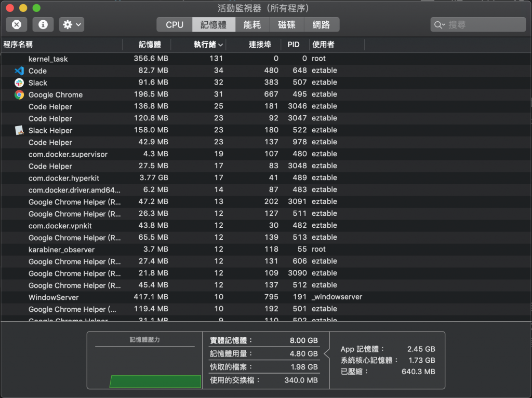Click the 快取的檔案 1.98 GB entry

point(263,367)
